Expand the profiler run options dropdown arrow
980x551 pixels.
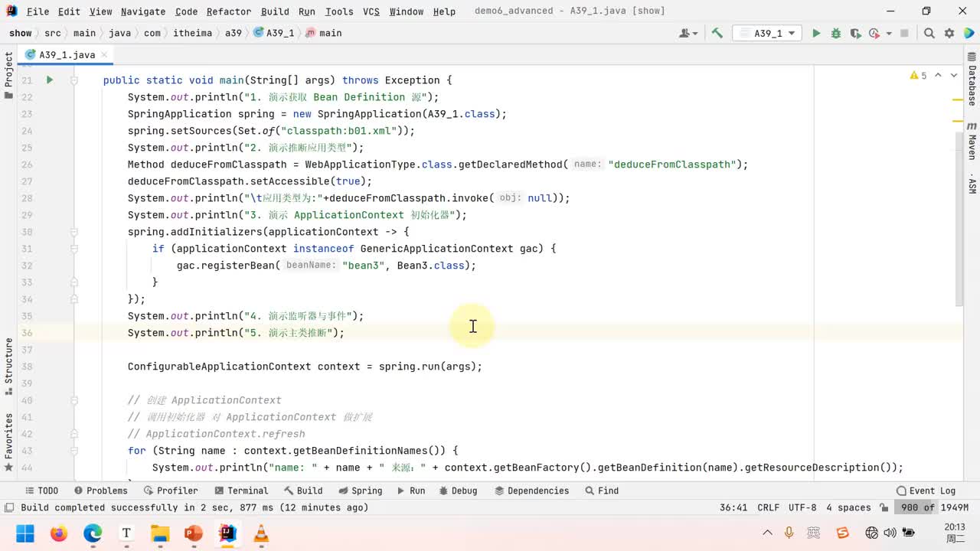point(889,33)
